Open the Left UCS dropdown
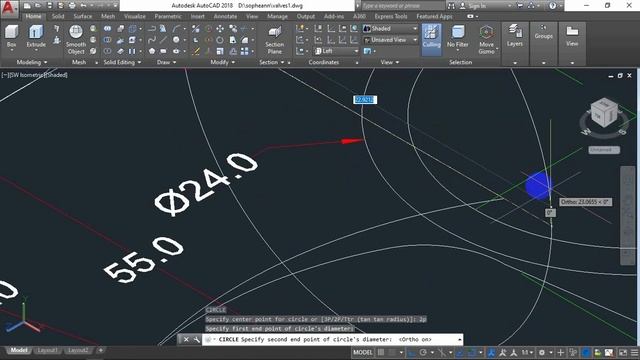 point(337,51)
